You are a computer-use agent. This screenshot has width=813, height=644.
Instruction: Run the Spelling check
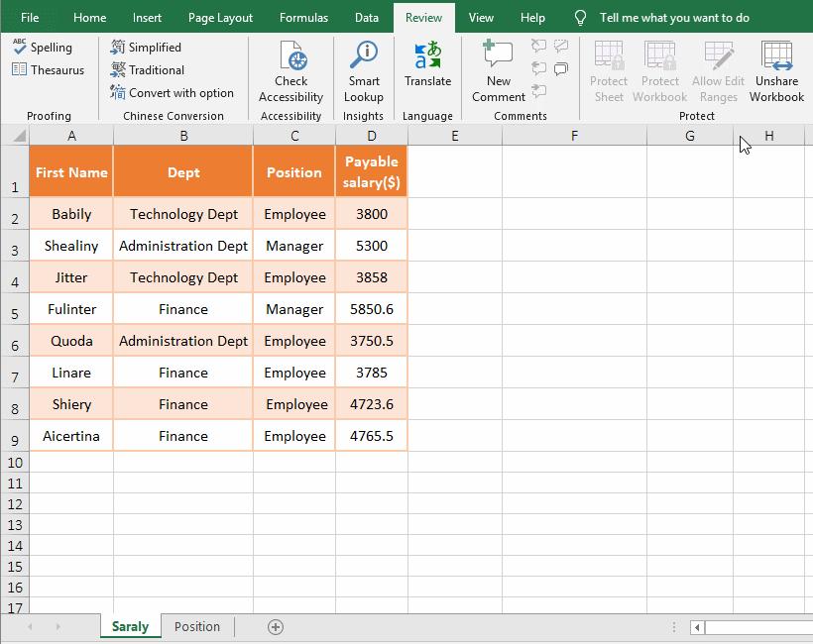click(x=42, y=48)
